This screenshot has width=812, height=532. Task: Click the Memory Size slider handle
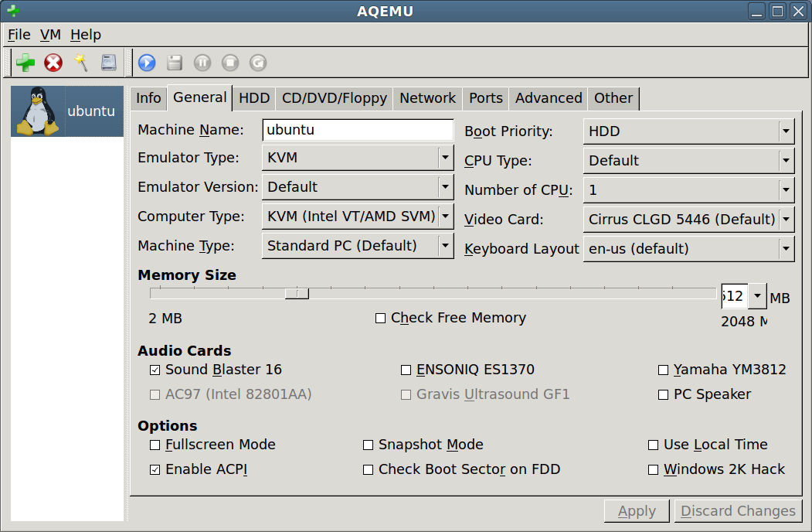[x=297, y=294]
